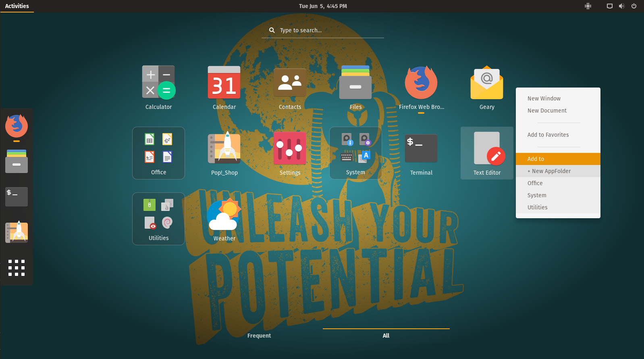Toggle the Show Applications grid button
The image size is (644, 359).
pyautogui.click(x=17, y=268)
